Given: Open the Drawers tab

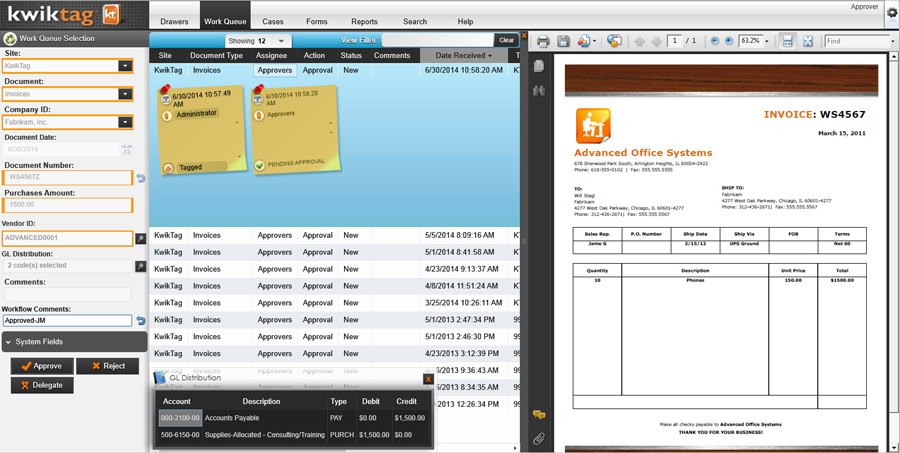Looking at the screenshot, I should pyautogui.click(x=174, y=22).
